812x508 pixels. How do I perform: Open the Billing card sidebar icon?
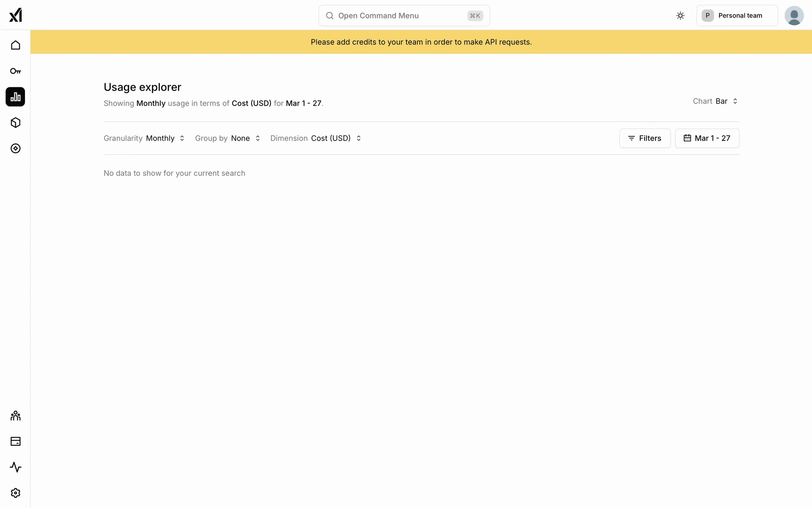pos(16,442)
